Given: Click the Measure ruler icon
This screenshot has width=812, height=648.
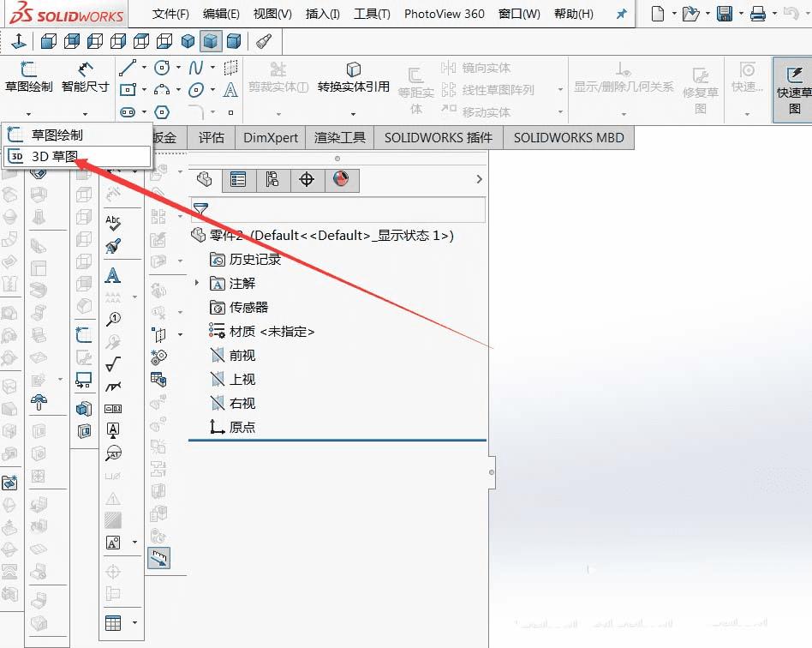Looking at the screenshot, I should [159, 558].
